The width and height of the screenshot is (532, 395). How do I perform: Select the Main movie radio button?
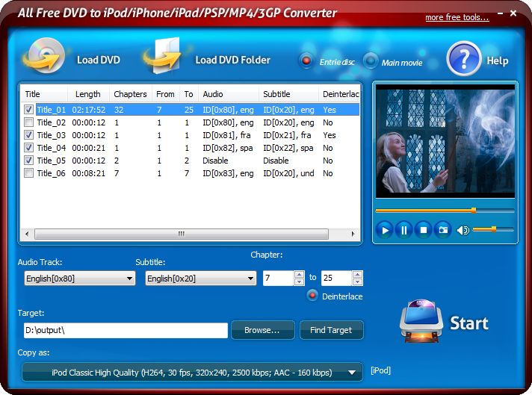coord(370,61)
